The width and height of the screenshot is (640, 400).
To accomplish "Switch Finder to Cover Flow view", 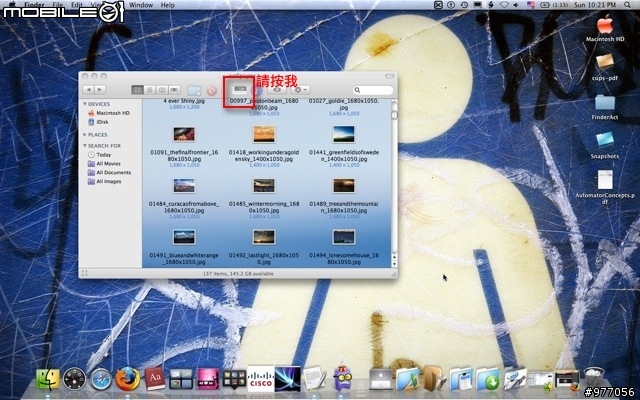I will (x=175, y=90).
